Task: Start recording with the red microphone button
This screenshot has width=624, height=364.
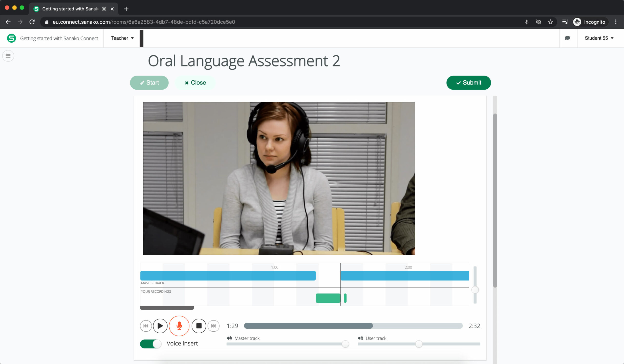Action: tap(179, 326)
